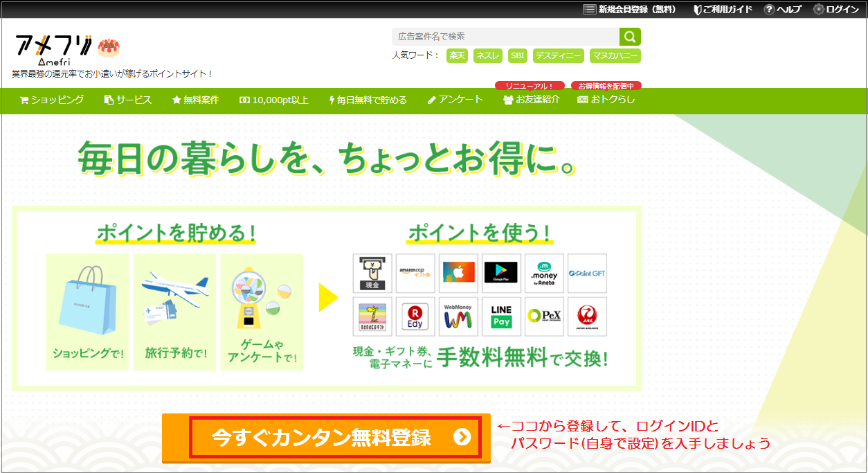Open おトクらし menu item
This screenshot has height=473, width=868.
(x=606, y=100)
